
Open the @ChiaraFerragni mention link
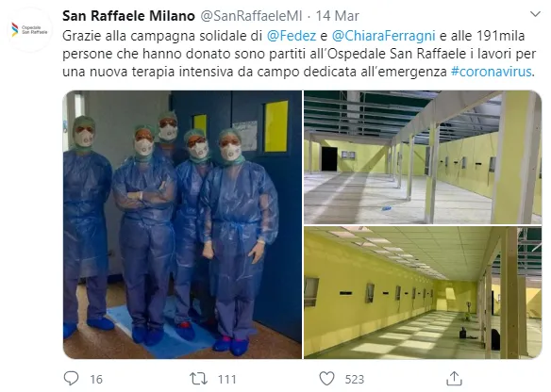coord(383,36)
